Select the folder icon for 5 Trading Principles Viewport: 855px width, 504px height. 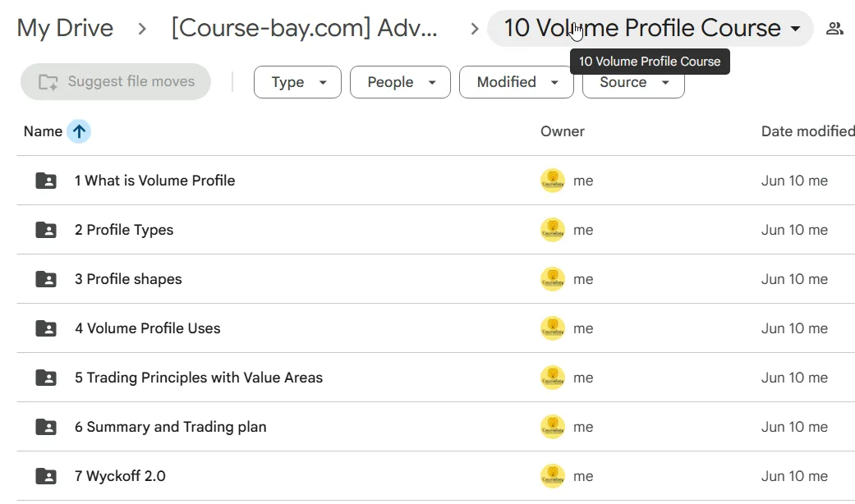click(46, 378)
